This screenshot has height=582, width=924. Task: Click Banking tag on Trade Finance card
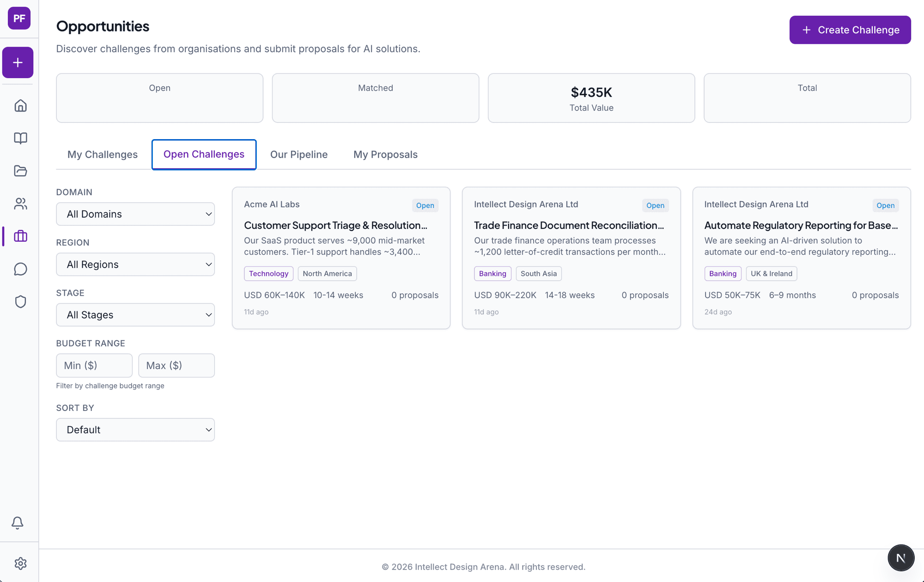492,274
